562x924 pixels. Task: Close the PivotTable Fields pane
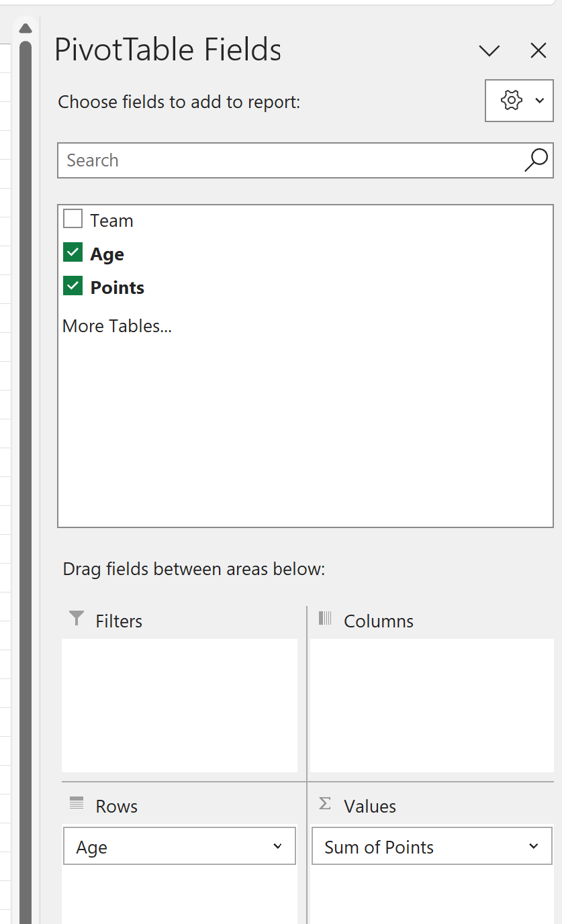(538, 50)
